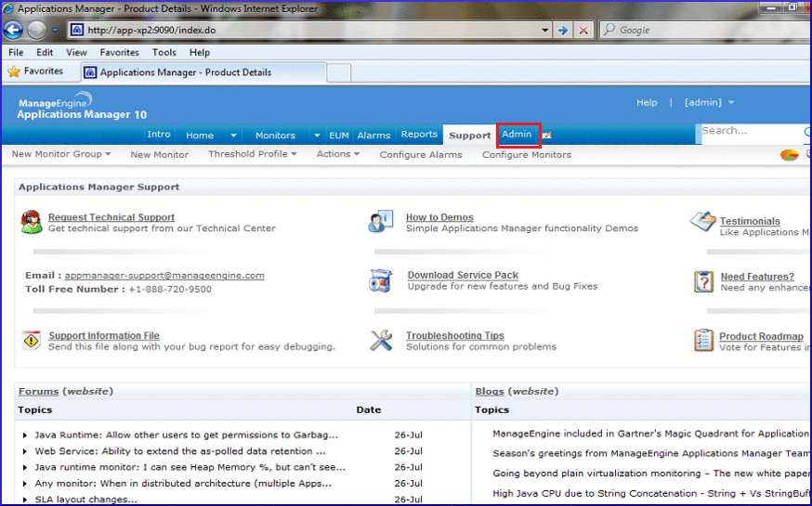812x506 pixels.
Task: Click the pie chart icon in toolbar
Action: 789,154
